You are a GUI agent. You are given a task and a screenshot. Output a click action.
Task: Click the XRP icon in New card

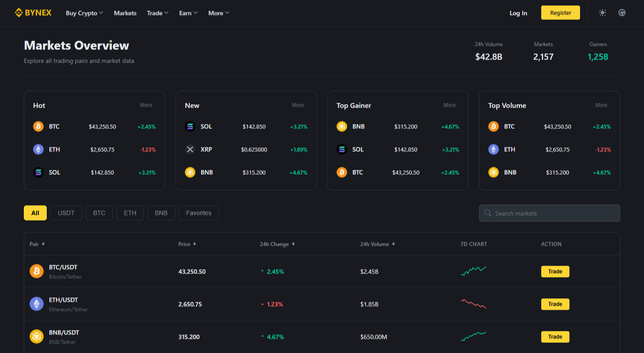coord(190,150)
